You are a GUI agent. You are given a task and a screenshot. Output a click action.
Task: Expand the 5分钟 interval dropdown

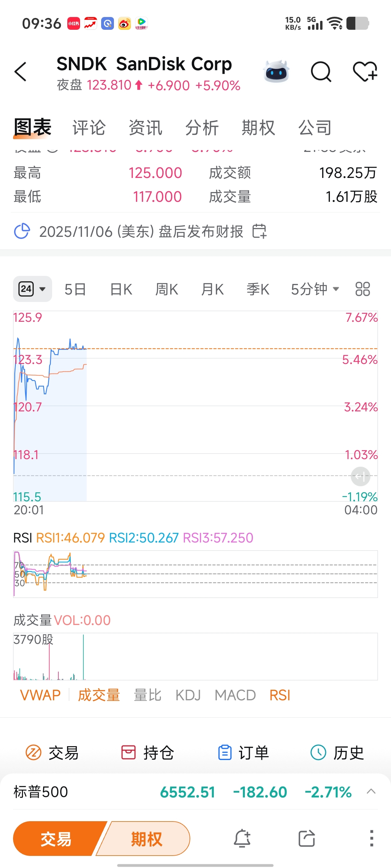click(x=315, y=289)
